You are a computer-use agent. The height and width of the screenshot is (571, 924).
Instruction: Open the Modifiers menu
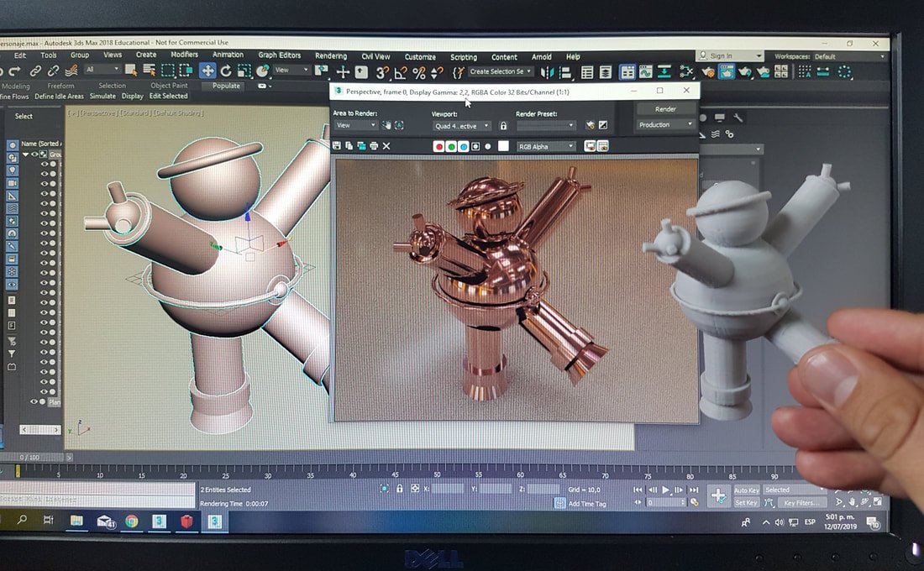[185, 55]
